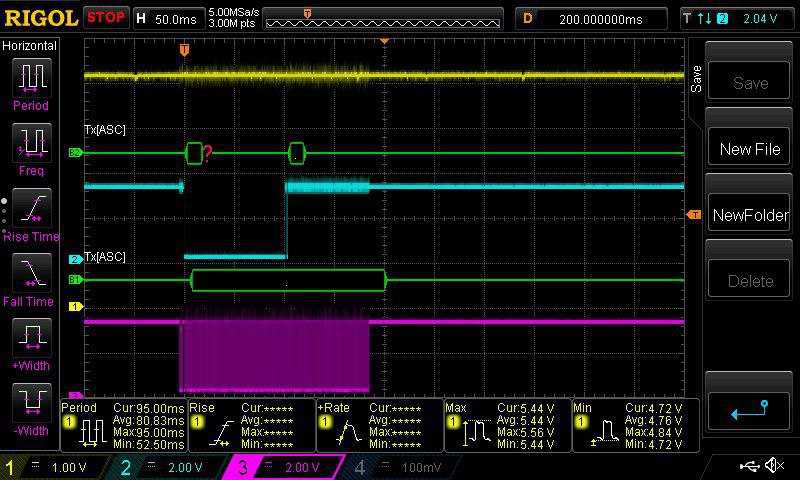Screen dimensions: 800x480
Task: Click Cur:5.44 V max value
Action: coord(526,408)
